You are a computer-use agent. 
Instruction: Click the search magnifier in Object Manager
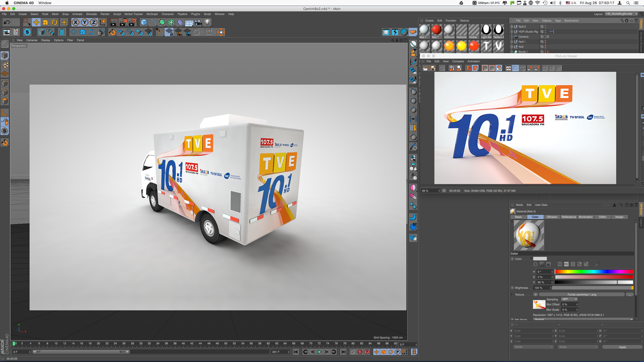tap(622, 21)
